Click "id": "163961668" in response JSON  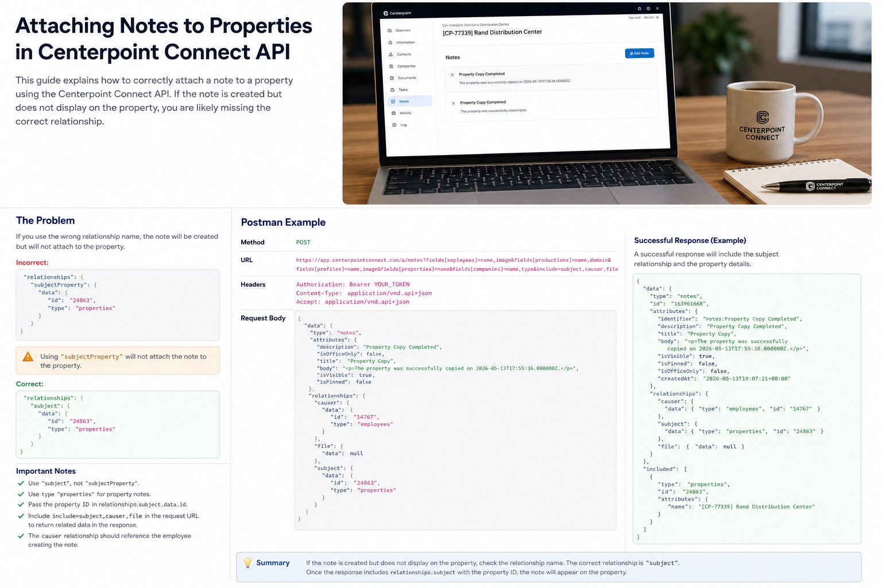(679, 304)
